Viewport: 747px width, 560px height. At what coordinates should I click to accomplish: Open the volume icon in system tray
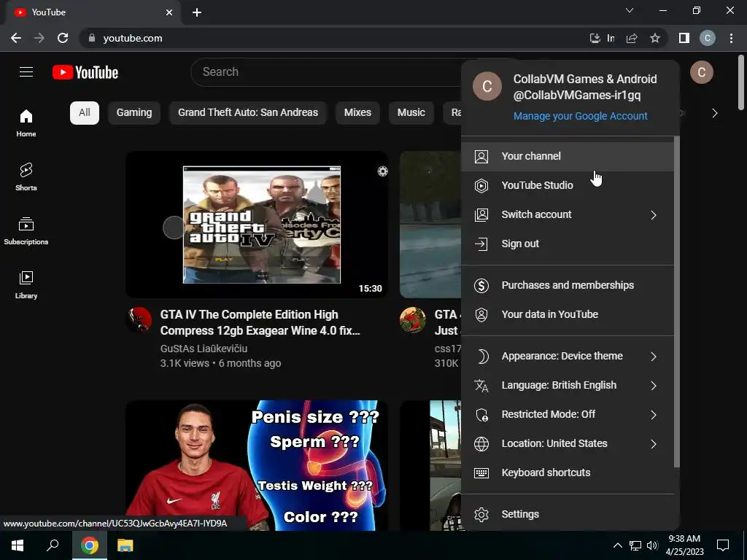pos(652,545)
